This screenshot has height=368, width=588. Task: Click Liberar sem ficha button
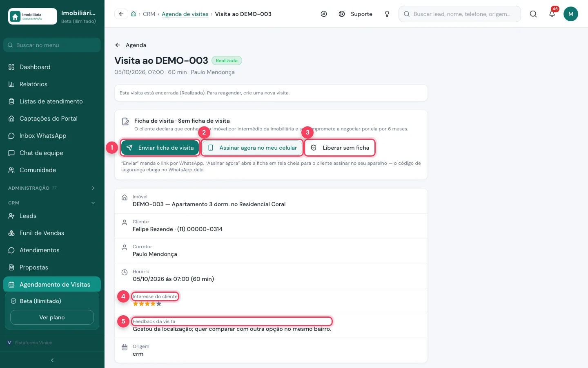340,148
